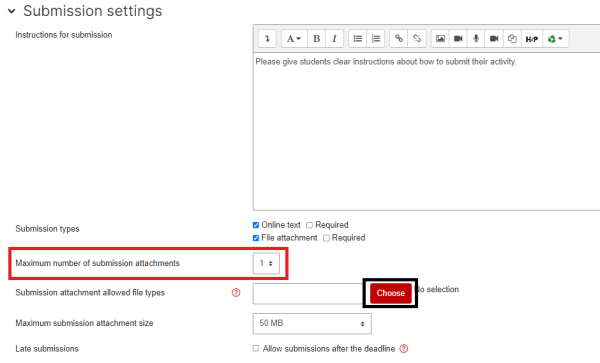Insert a link with the chain icon

click(399, 39)
